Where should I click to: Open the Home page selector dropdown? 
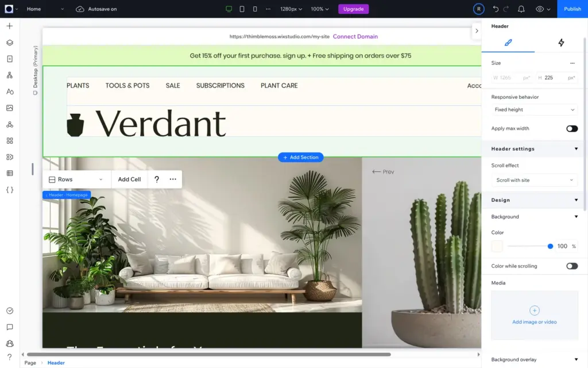click(x=45, y=9)
